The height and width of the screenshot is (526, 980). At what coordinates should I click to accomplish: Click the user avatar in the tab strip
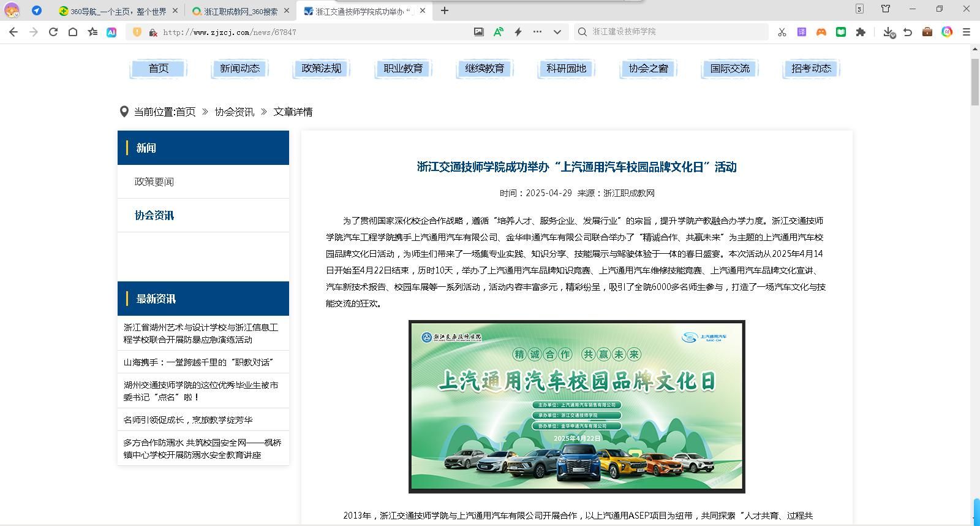pyautogui.click(x=12, y=10)
